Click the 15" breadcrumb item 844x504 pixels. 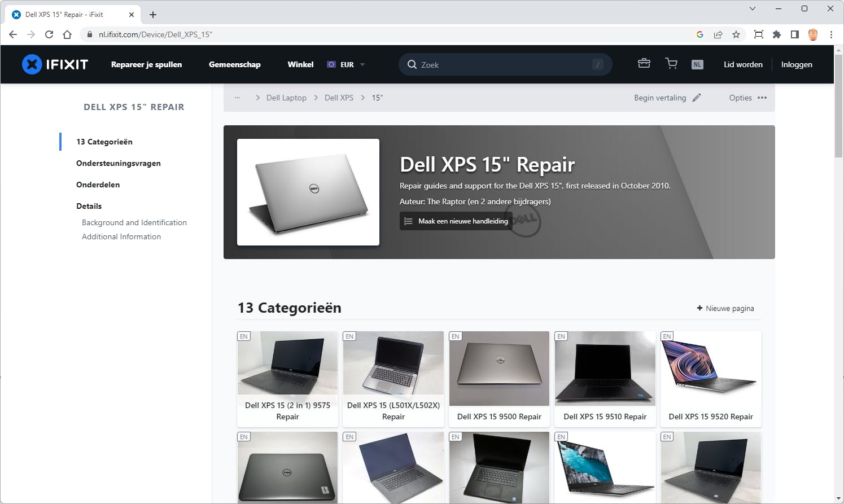click(x=377, y=98)
